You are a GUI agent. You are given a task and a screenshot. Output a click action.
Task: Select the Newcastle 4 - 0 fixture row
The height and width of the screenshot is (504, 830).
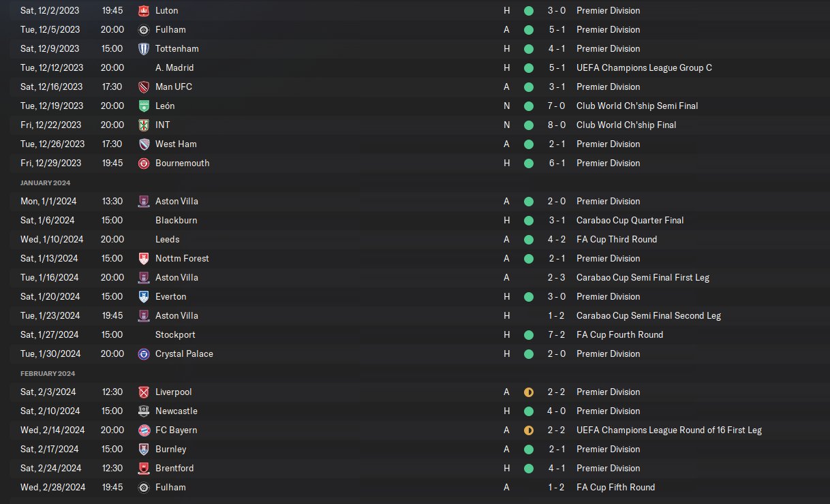(415, 411)
